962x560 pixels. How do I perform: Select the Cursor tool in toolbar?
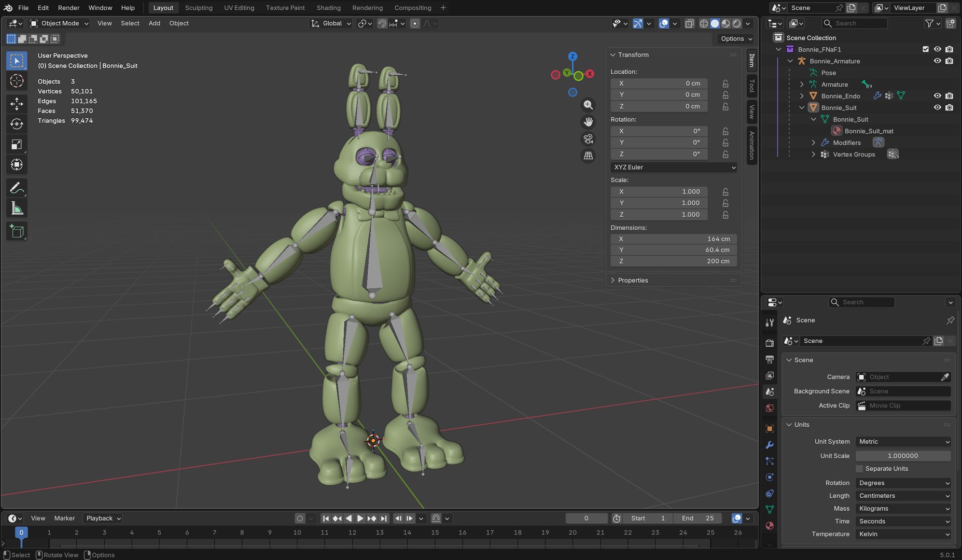click(x=17, y=81)
